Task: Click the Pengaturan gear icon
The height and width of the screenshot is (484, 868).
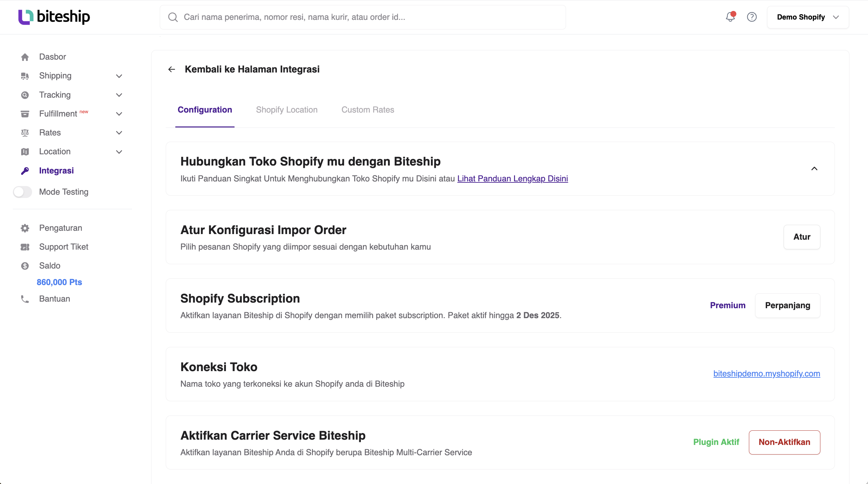Action: [24, 228]
